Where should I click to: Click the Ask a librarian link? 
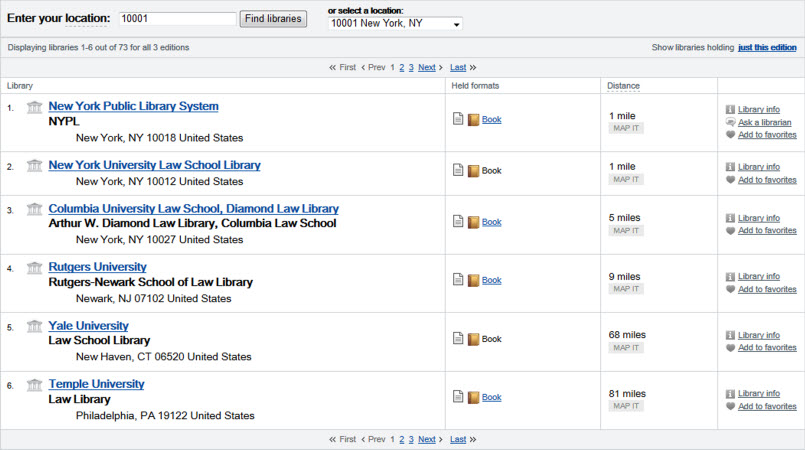tap(764, 122)
